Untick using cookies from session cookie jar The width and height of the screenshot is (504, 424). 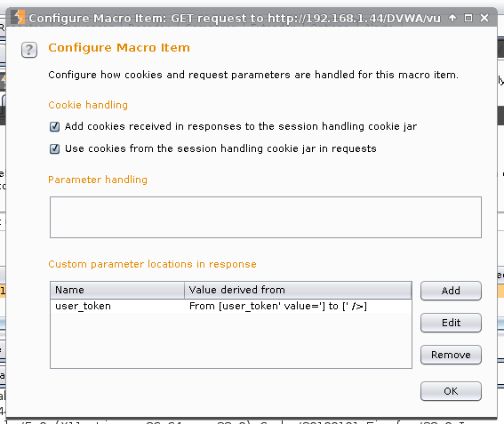point(54,148)
